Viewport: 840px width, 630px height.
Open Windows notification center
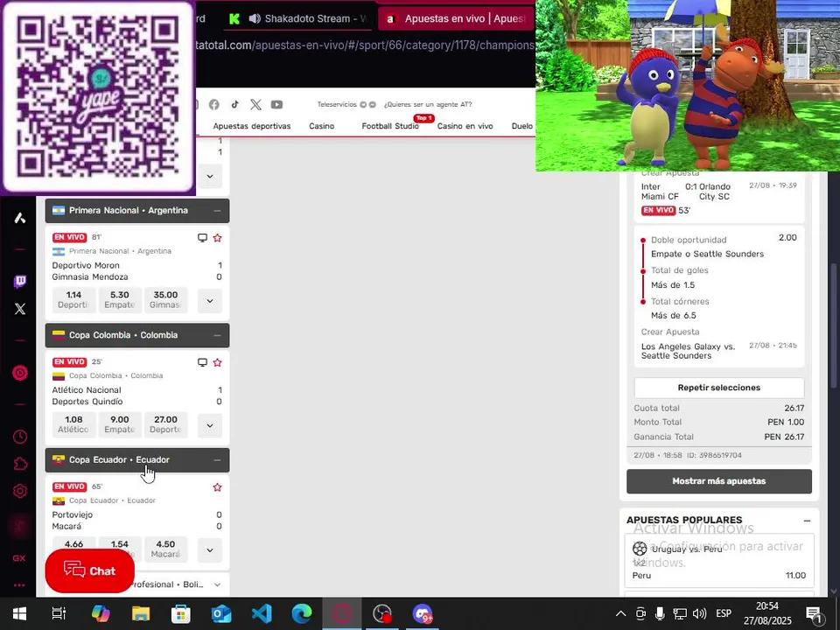(x=813, y=614)
